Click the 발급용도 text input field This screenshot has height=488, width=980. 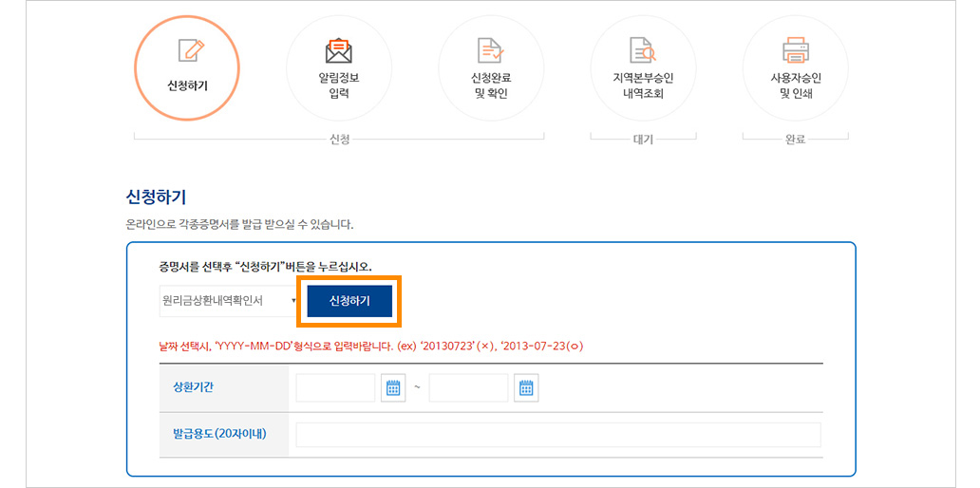tap(558, 435)
